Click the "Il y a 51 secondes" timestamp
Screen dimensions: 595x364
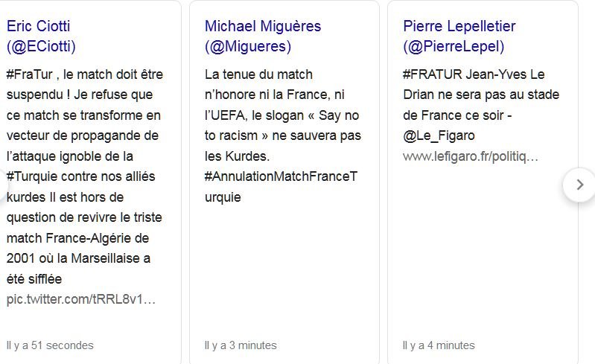pyautogui.click(x=50, y=345)
